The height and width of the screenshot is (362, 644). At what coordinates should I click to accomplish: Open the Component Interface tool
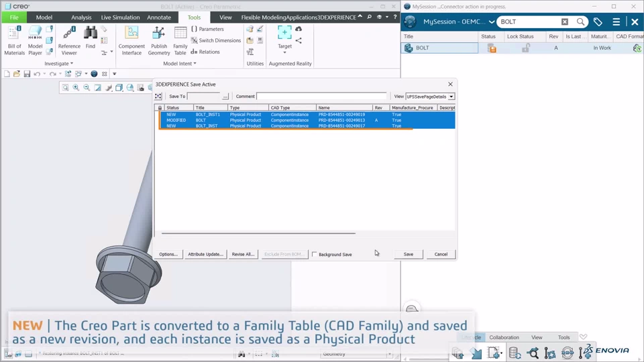click(131, 40)
